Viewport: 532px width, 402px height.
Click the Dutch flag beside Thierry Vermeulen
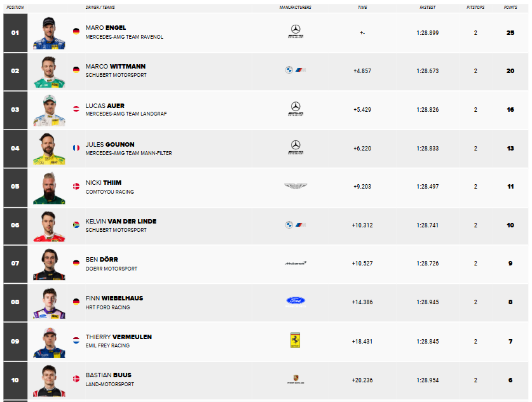point(76,340)
